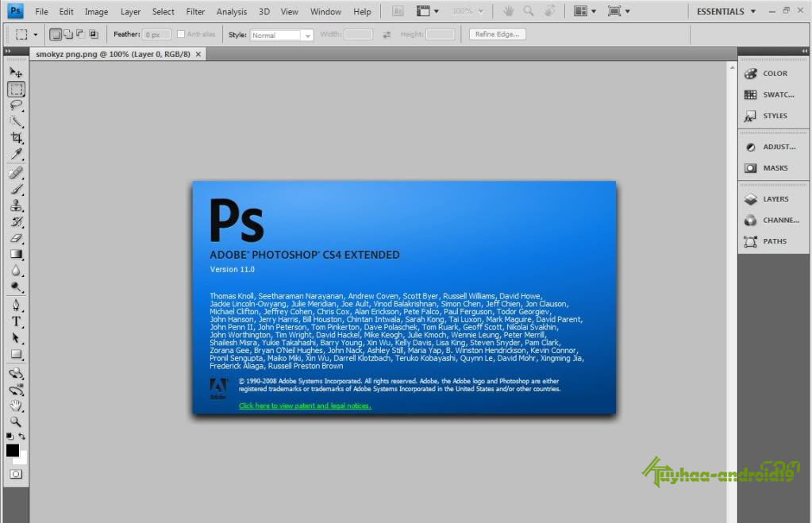Select the Type tool

[x=16, y=321]
